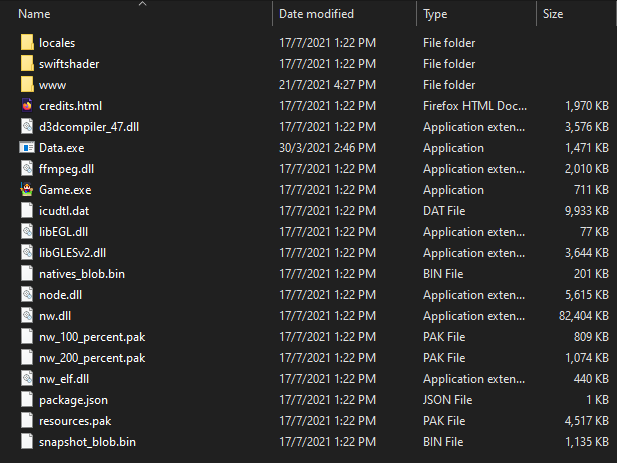Sort files by Size column
617x463 pixels.
pos(553,14)
